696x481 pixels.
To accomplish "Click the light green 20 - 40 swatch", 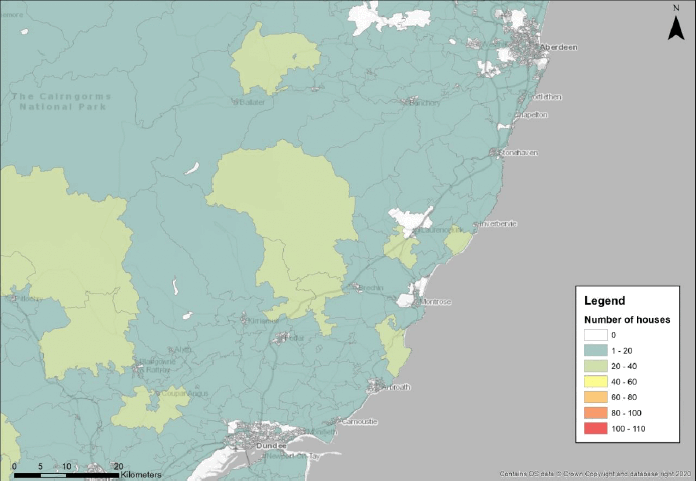I will pyautogui.click(x=596, y=366).
